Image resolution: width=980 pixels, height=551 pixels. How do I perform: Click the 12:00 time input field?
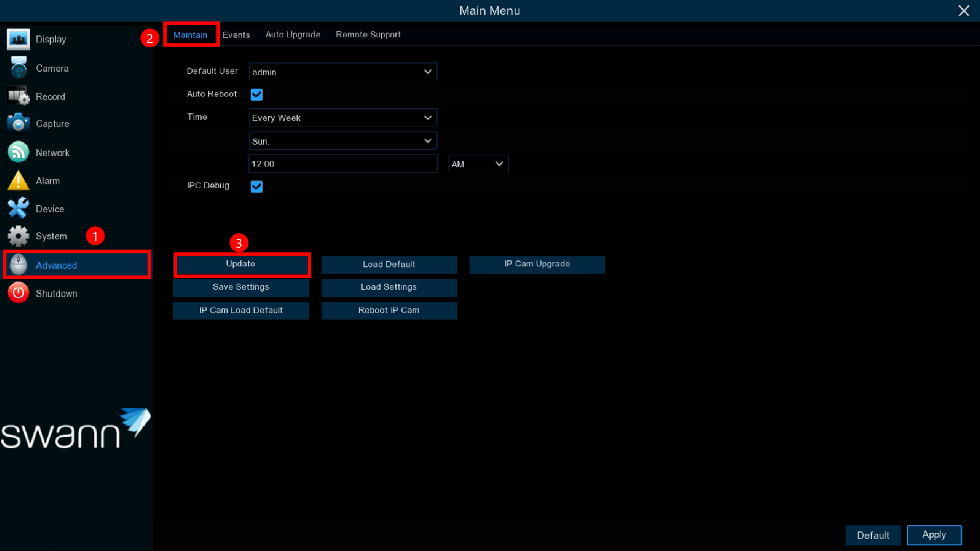[x=343, y=164]
